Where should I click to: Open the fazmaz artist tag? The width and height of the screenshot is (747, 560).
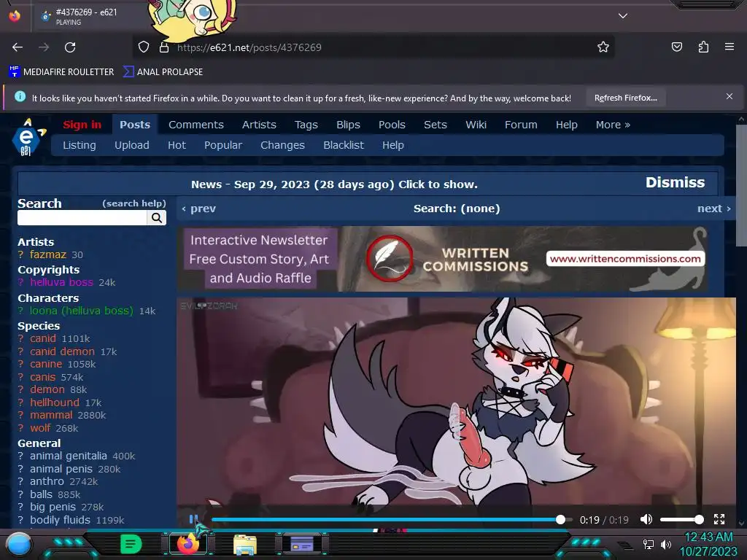click(47, 254)
